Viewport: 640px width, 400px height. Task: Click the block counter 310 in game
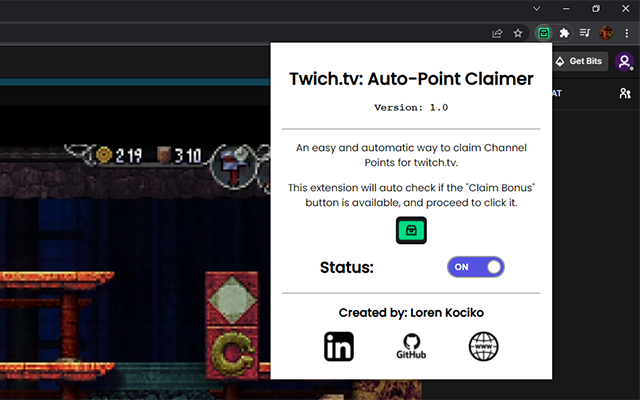(x=180, y=155)
